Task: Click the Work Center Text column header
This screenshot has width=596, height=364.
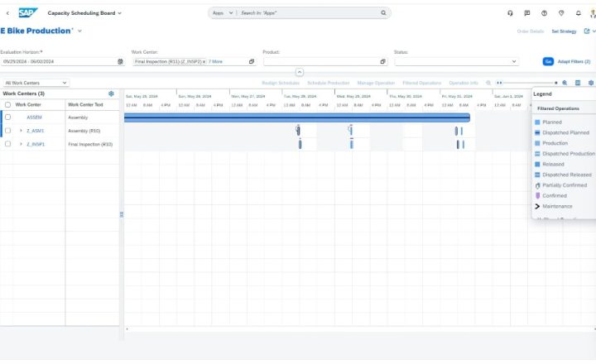Action: [85, 104]
